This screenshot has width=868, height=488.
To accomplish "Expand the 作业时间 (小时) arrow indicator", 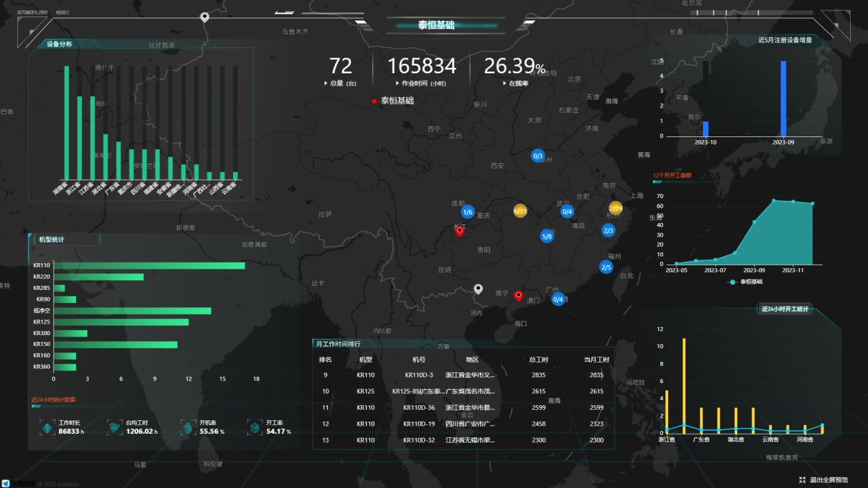I will [x=396, y=83].
